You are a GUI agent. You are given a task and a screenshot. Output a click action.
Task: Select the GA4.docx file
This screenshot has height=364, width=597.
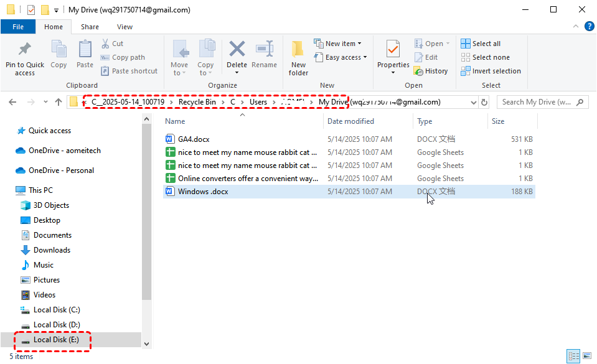[349, 139]
